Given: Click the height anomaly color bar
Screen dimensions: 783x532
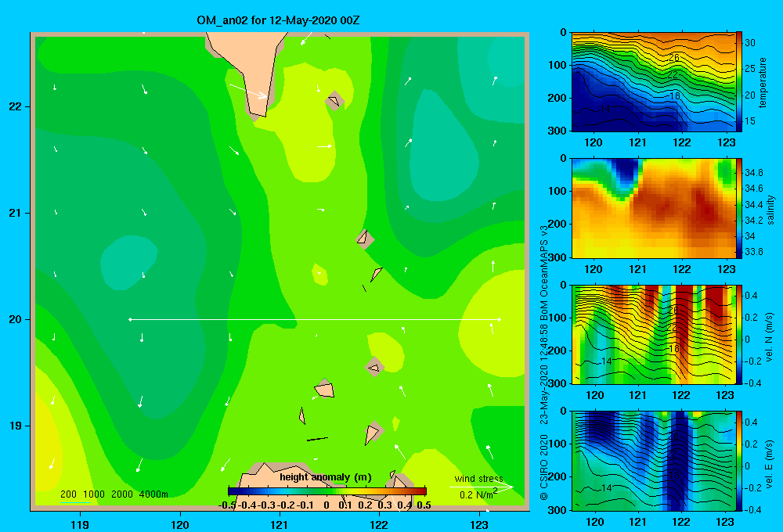Looking at the screenshot, I should point(327,491).
